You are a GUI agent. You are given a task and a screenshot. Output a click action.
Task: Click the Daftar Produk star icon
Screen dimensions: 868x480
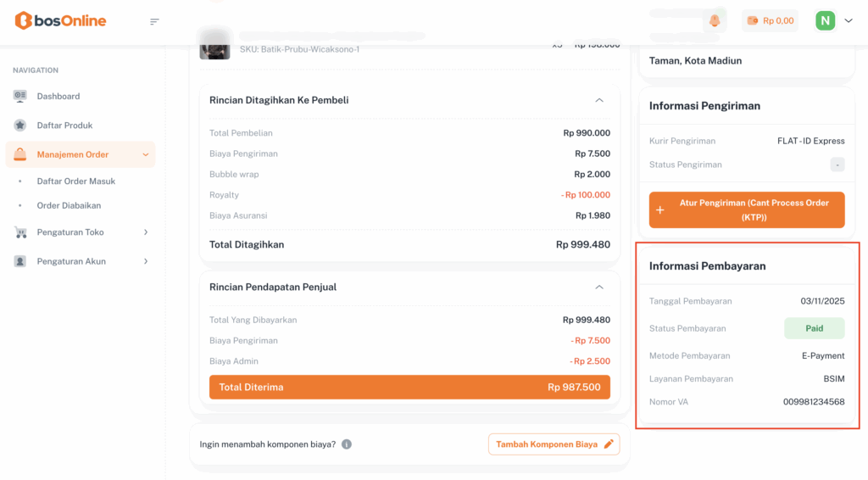(x=20, y=126)
